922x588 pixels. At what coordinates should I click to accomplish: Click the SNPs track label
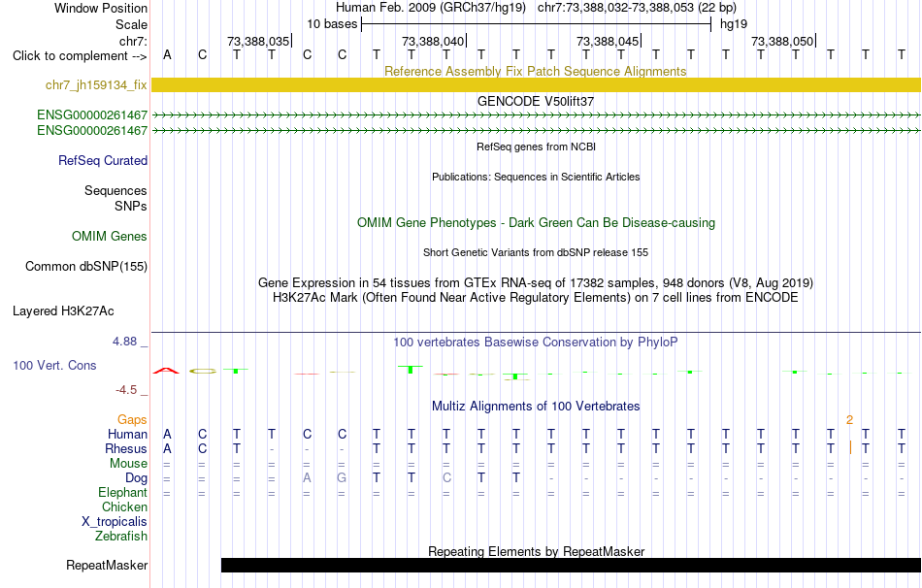(x=131, y=207)
